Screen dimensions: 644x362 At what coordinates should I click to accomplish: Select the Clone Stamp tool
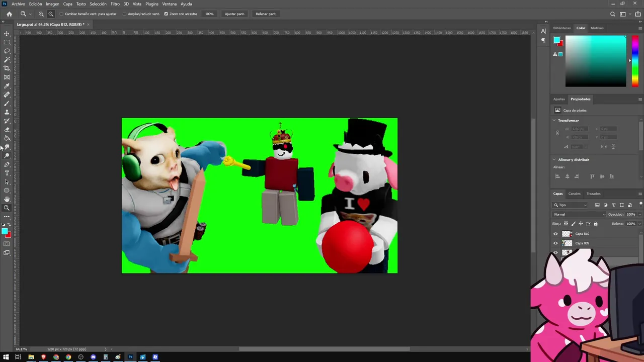coord(7,112)
